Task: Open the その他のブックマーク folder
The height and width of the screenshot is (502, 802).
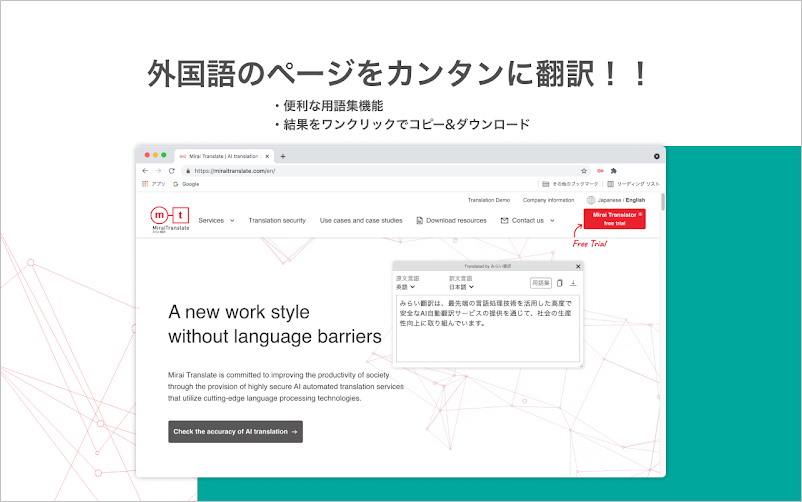Action: pyautogui.click(x=570, y=184)
